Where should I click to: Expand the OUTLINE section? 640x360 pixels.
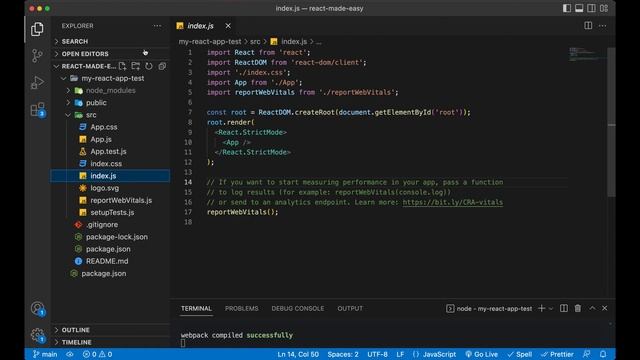[110, 330]
